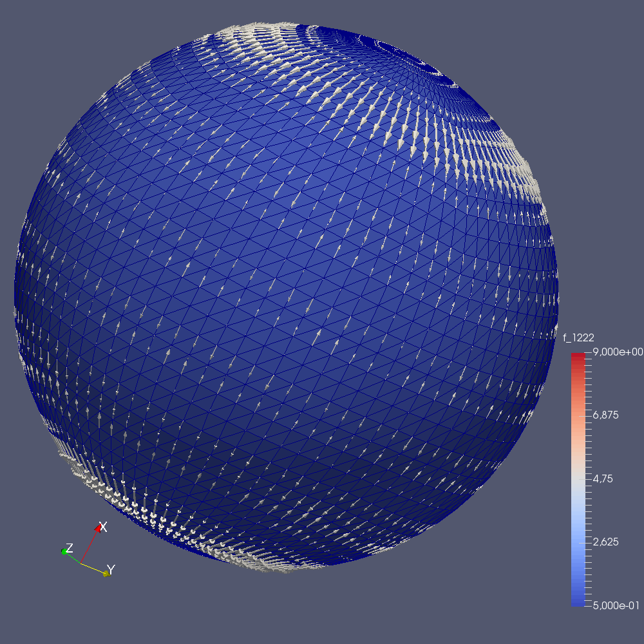The width and height of the screenshot is (644, 644).
Task: Click the 2,625 legend tick label
Action: [605, 542]
